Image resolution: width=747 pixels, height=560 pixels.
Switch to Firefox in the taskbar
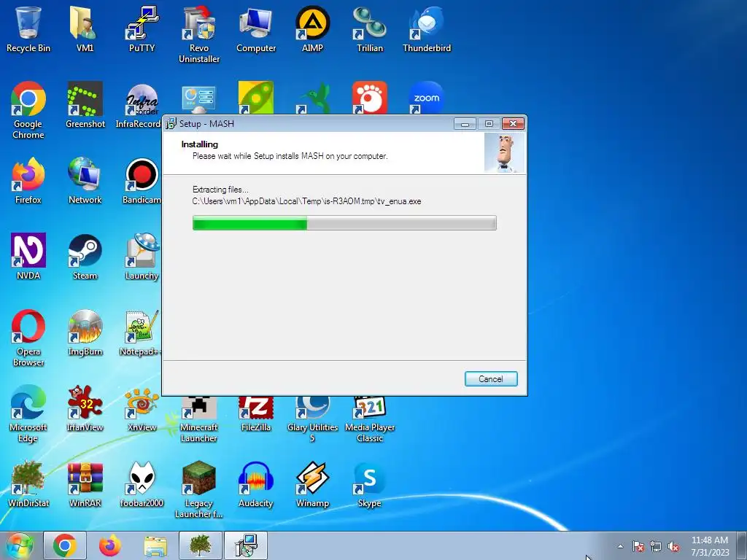(x=110, y=545)
